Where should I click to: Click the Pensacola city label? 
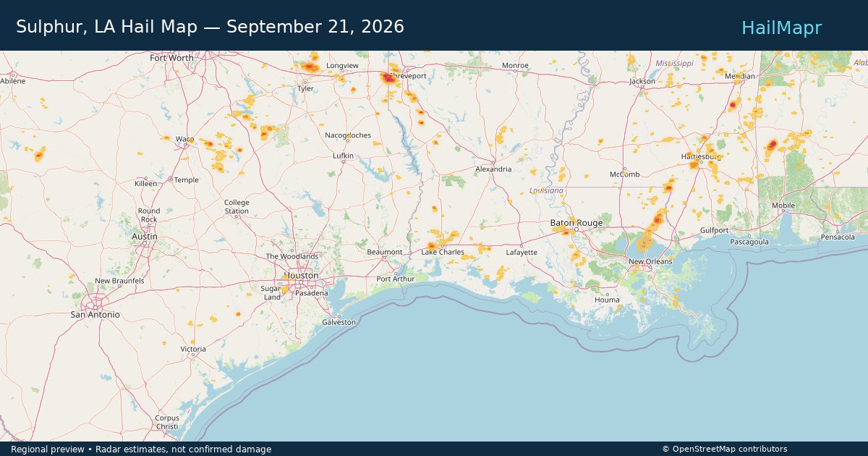(838, 237)
